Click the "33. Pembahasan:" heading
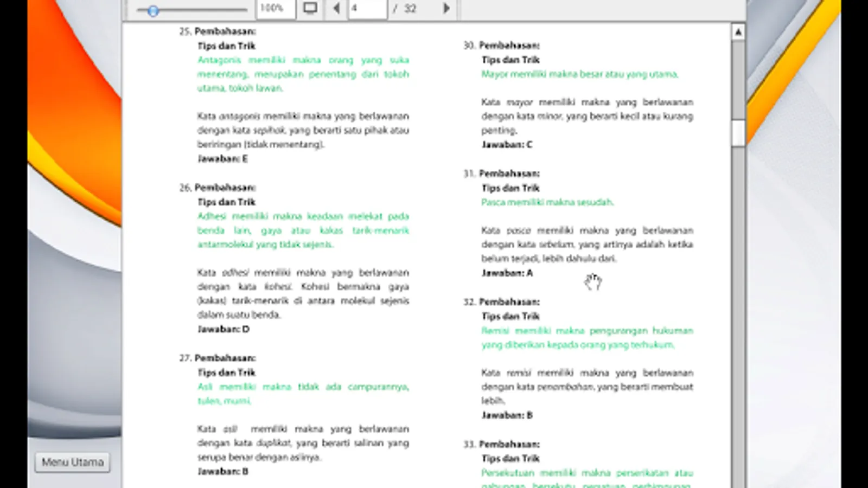The width and height of the screenshot is (868, 488). click(x=502, y=444)
